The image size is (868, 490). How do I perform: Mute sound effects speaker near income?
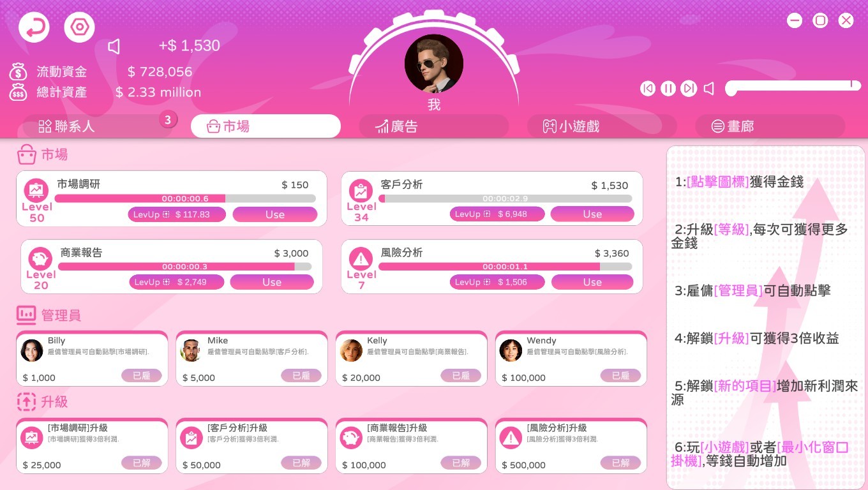click(114, 46)
